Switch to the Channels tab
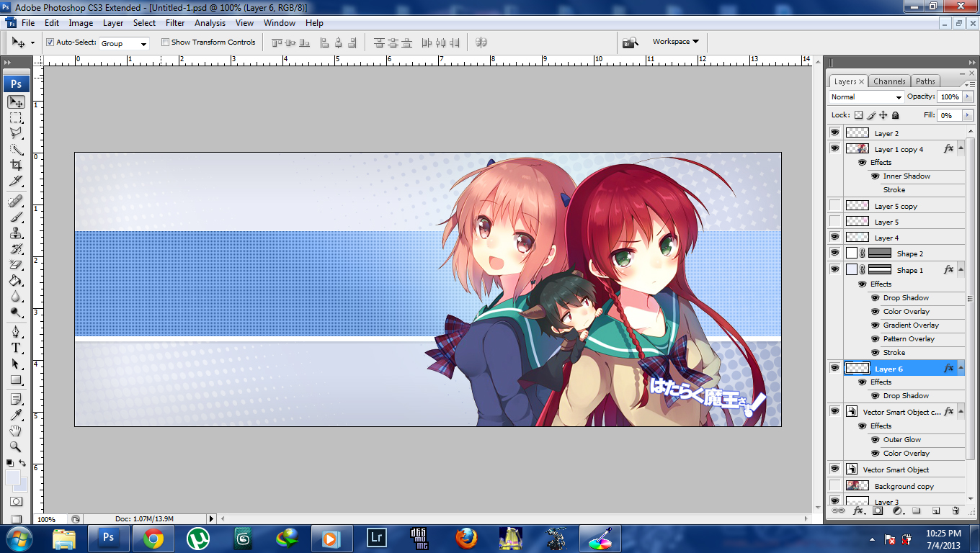The image size is (980, 553). tap(889, 81)
